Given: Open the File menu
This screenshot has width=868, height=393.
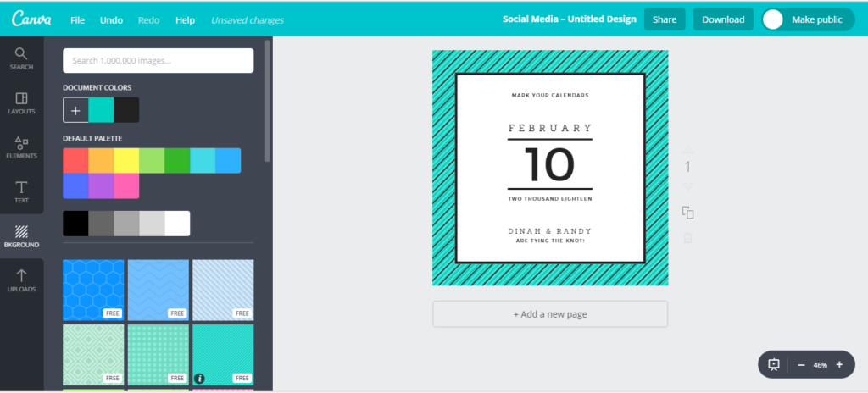Looking at the screenshot, I should [77, 19].
